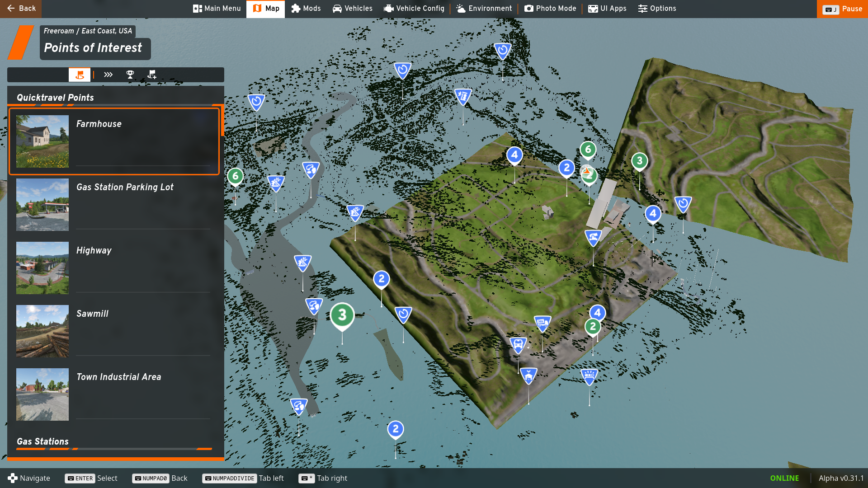Click the bus-front vehicle map marker
Screen dimensions: 868x488
tap(518, 345)
